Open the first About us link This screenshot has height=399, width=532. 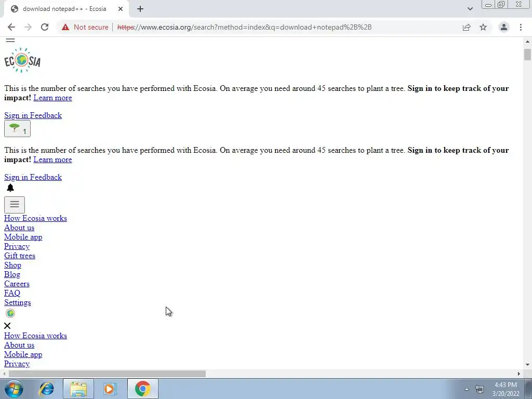point(19,228)
